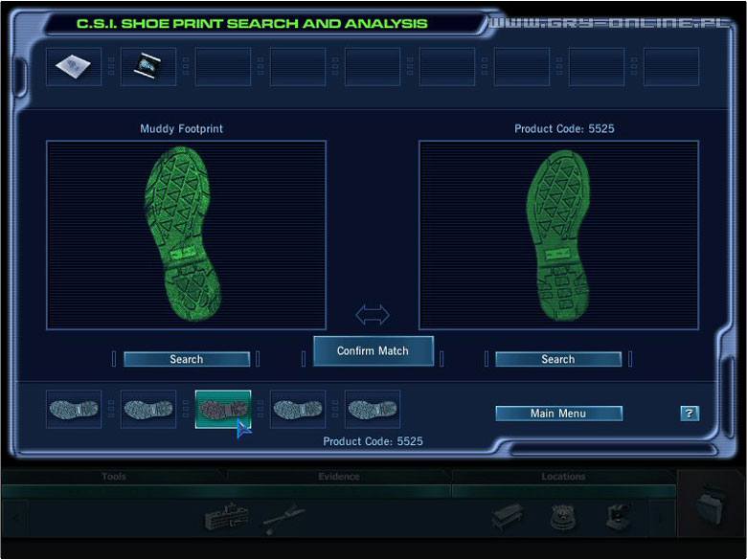The height and width of the screenshot is (560, 747).
Task: Click the Muddy Footprint image panel
Action: coord(187,235)
